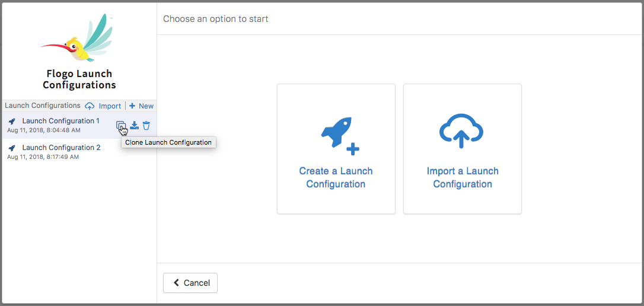
Task: Click the small cloud upload icon in the sidebar header
Action: pyautogui.click(x=90, y=106)
